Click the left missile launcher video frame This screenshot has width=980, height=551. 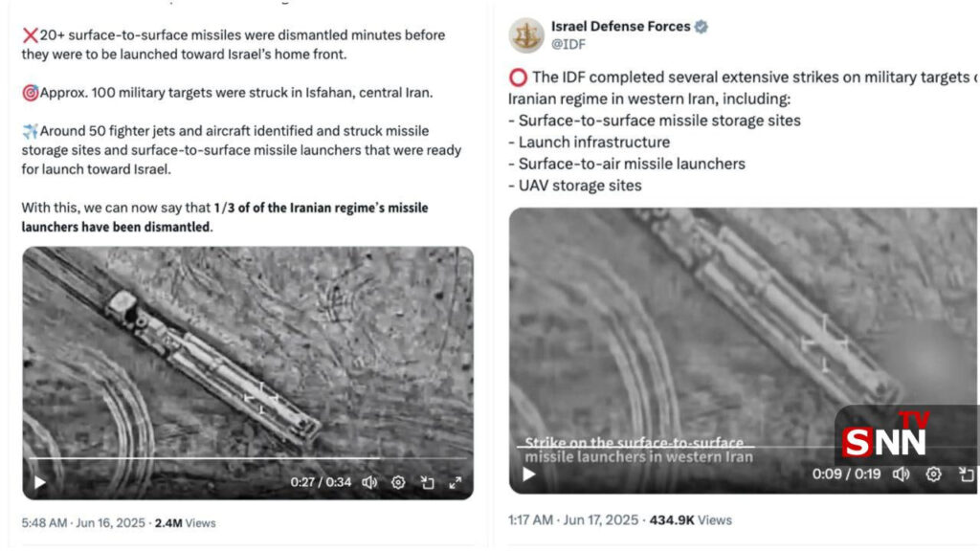(247, 354)
